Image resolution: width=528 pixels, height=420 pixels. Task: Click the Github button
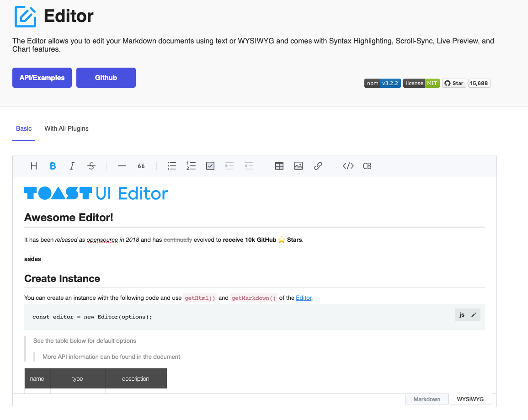click(x=106, y=78)
